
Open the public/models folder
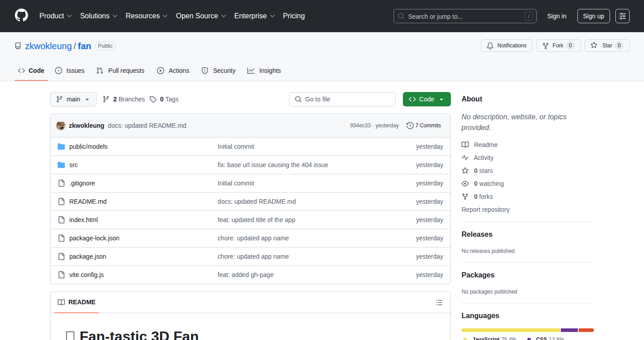click(x=89, y=147)
